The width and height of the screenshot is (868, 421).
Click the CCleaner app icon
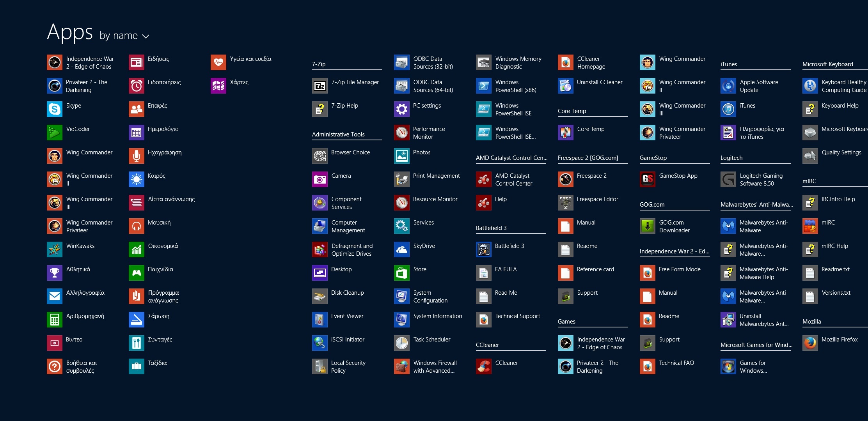[x=484, y=366]
